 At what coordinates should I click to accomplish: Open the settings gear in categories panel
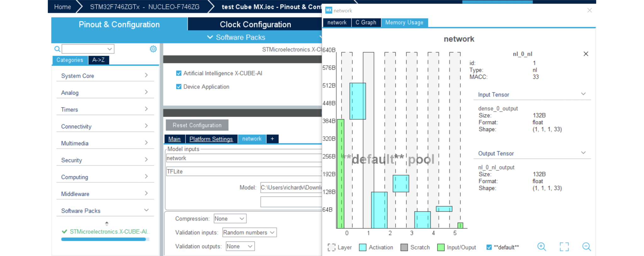point(153,49)
